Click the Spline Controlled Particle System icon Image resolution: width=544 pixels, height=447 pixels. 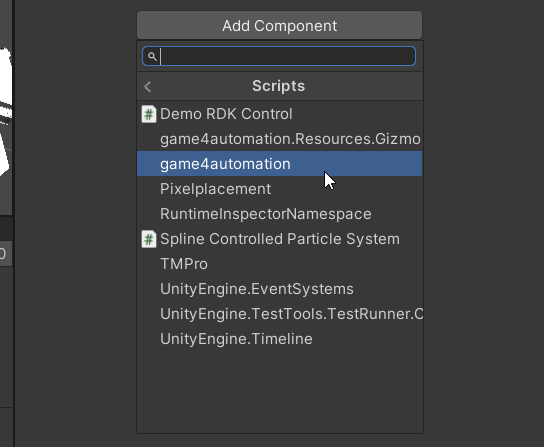click(149, 239)
